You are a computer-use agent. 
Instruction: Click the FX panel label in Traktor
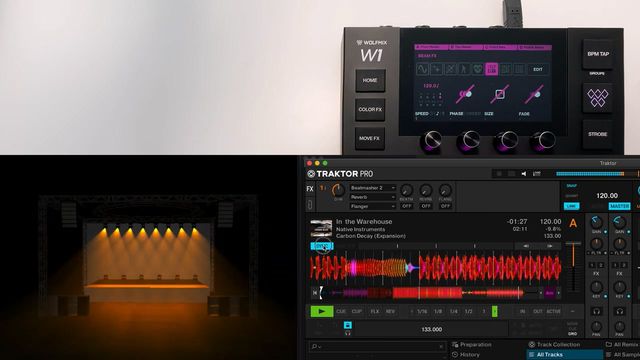(x=310, y=189)
